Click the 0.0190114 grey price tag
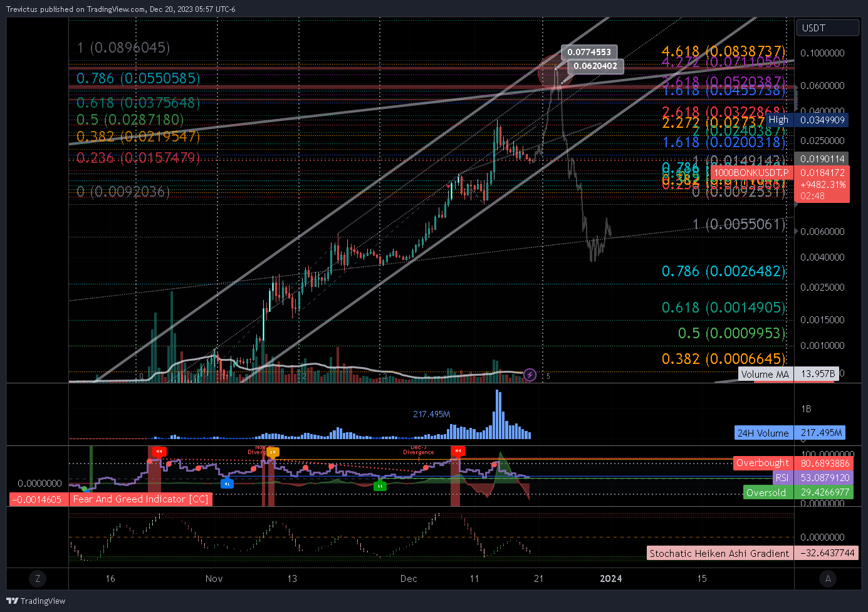The width and height of the screenshot is (868, 612). [x=822, y=158]
